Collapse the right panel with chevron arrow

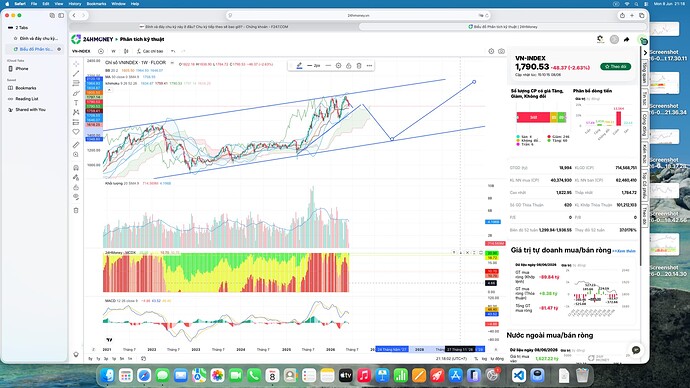coord(645,53)
